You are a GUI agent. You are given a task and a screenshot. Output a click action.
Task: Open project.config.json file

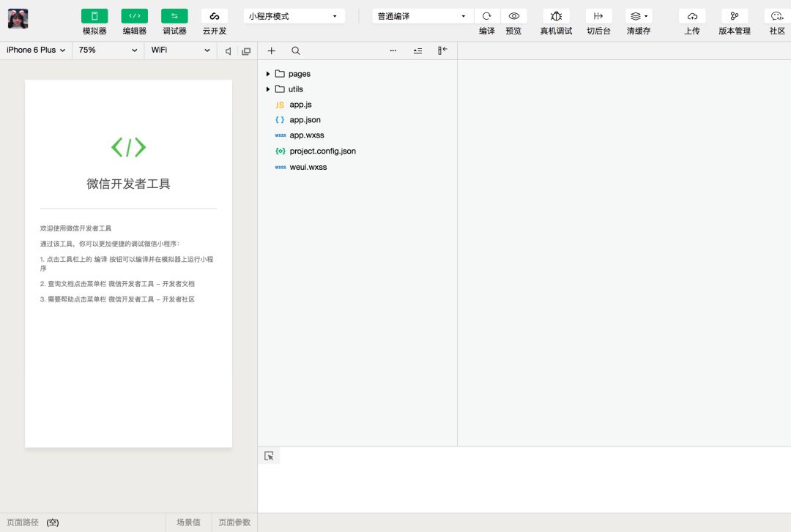pos(323,151)
